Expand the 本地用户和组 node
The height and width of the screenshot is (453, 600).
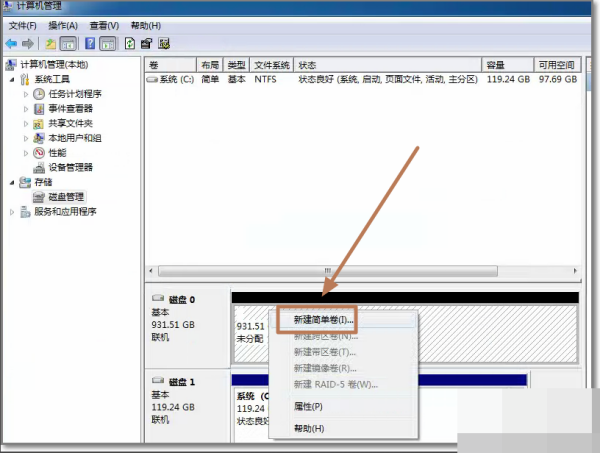pyautogui.click(x=26, y=139)
